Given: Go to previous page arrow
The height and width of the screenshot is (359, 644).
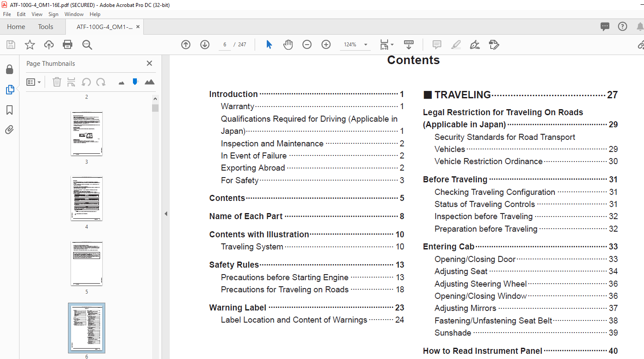Looking at the screenshot, I should pyautogui.click(x=186, y=45).
